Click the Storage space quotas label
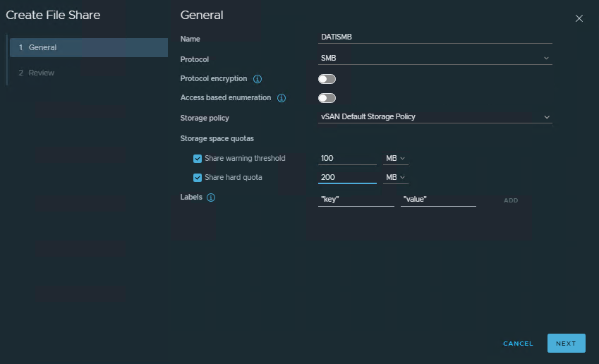599x364 pixels. pyautogui.click(x=217, y=139)
